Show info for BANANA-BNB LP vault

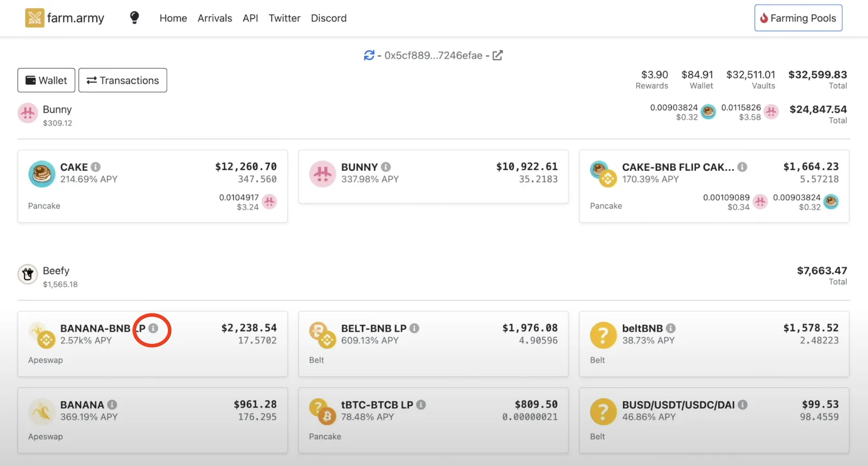pyautogui.click(x=153, y=328)
